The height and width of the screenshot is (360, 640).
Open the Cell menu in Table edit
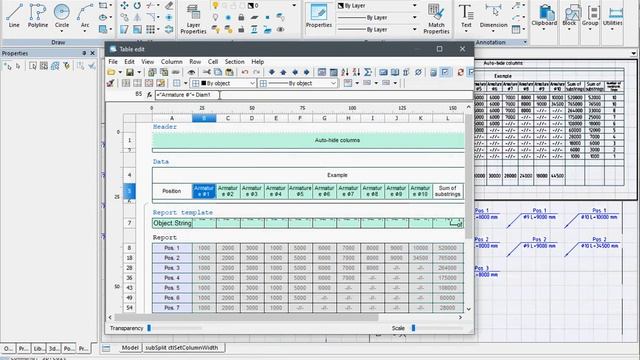coord(213,62)
